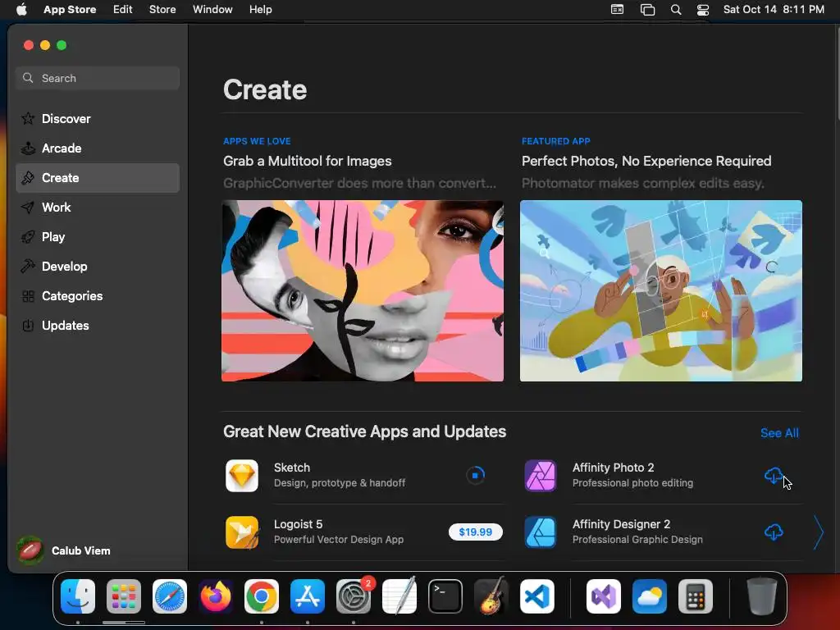The height and width of the screenshot is (630, 840).
Task: Open the Edit menu
Action: [x=123, y=10]
